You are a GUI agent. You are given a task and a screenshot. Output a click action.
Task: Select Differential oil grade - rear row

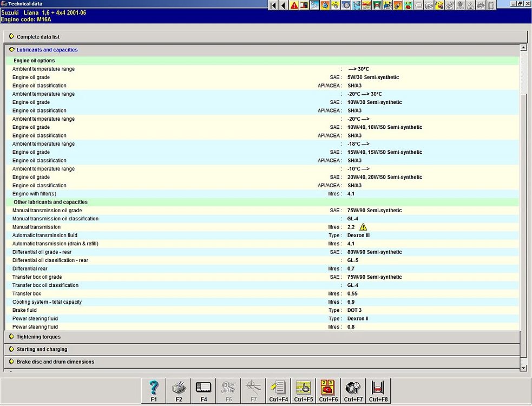(x=262, y=252)
